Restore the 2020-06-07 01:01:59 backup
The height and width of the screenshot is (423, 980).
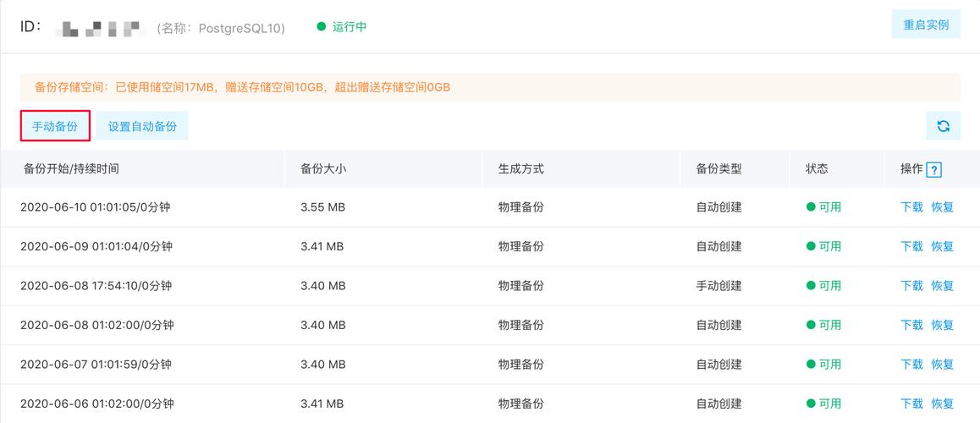pos(942,365)
